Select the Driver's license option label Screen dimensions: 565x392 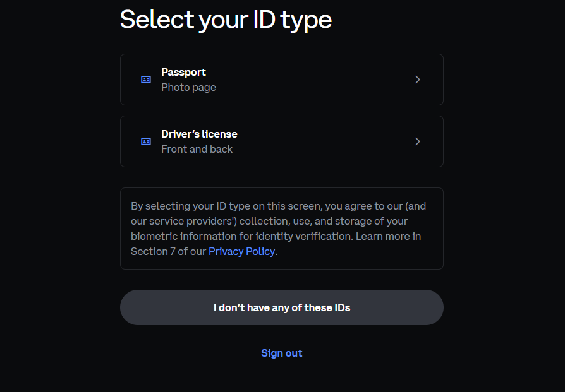point(199,134)
